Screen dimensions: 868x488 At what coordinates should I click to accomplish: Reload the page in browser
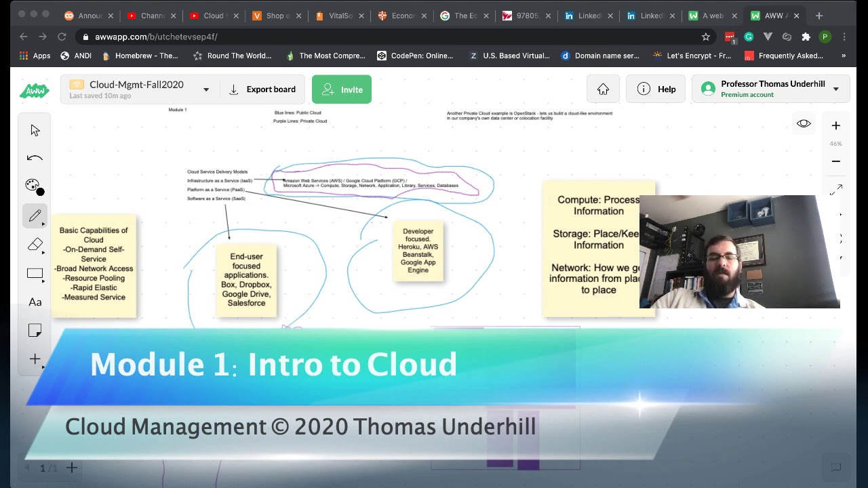click(62, 37)
